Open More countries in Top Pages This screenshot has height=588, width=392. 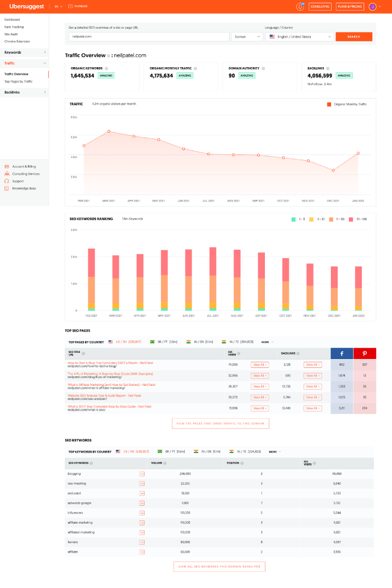[x=268, y=342]
